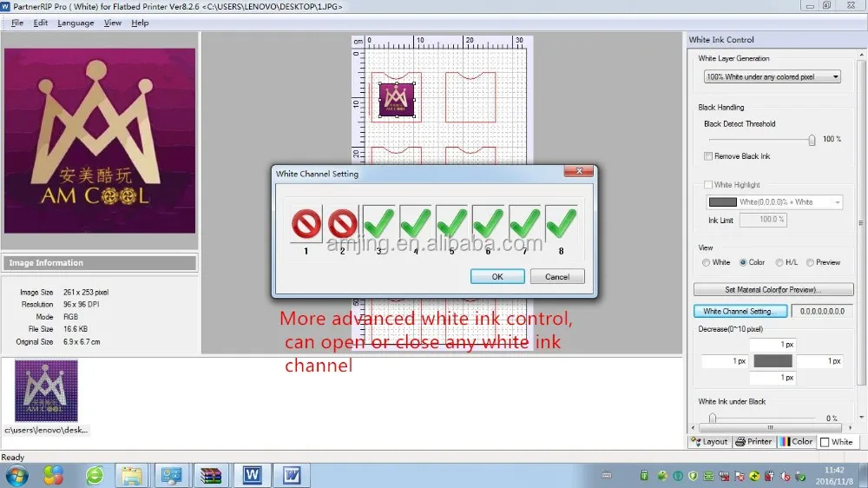
Task: Open Windows Start button
Action: [17, 475]
